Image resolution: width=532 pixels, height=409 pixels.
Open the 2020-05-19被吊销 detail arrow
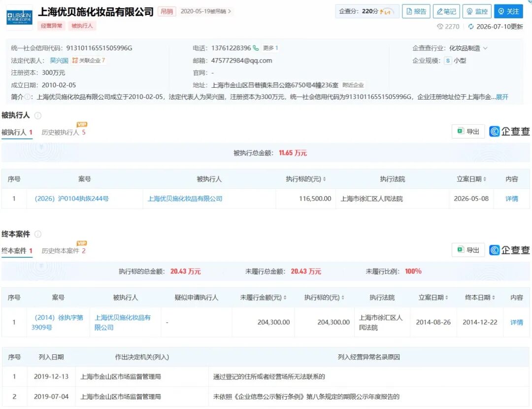point(230,11)
